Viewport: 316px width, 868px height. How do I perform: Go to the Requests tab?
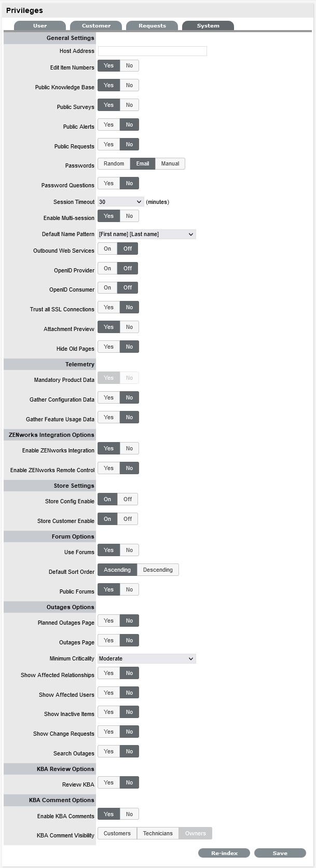pos(152,25)
